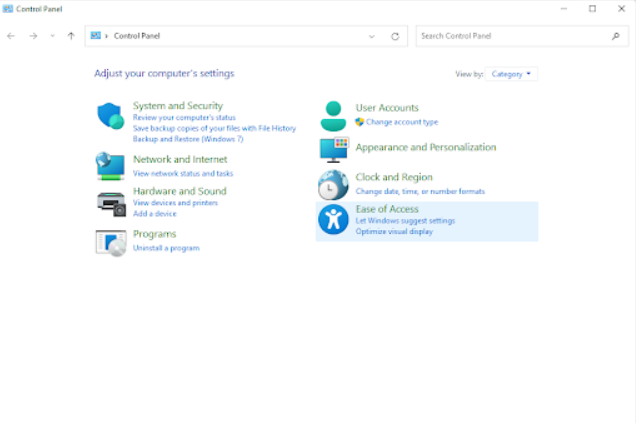Click the Control Panel title bar icon
636x423 pixels.
click(8, 9)
